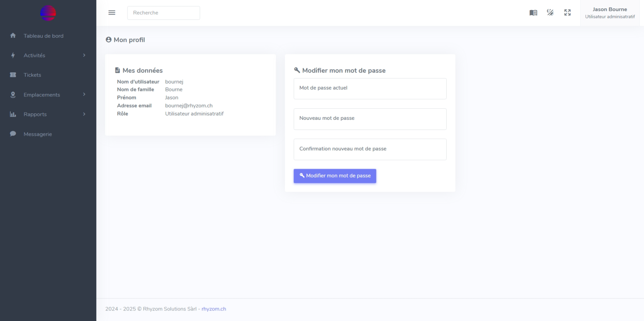
Task: Toggle the sidebar with the hamburger icon
Action: point(112,13)
